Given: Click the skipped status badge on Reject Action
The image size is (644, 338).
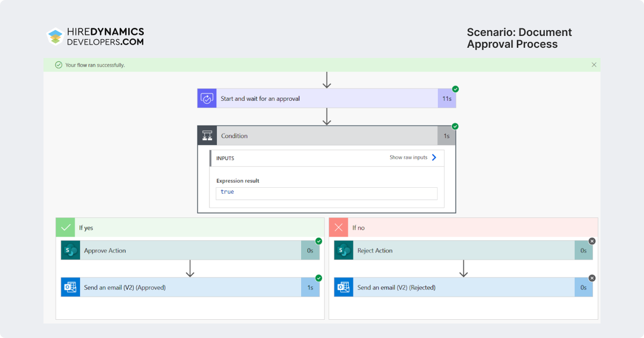Looking at the screenshot, I should (x=592, y=241).
